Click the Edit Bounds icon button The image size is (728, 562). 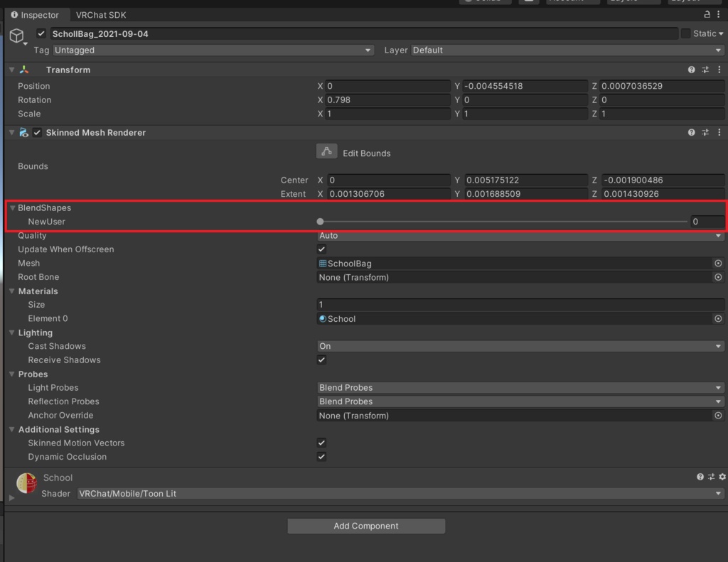[x=327, y=151]
